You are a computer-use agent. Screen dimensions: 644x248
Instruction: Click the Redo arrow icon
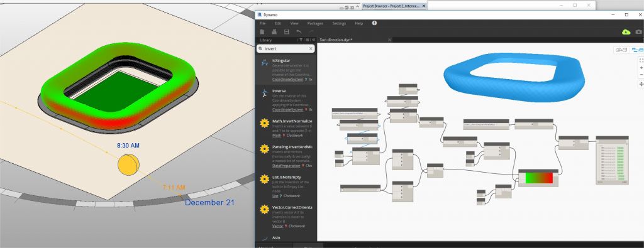coord(311,31)
